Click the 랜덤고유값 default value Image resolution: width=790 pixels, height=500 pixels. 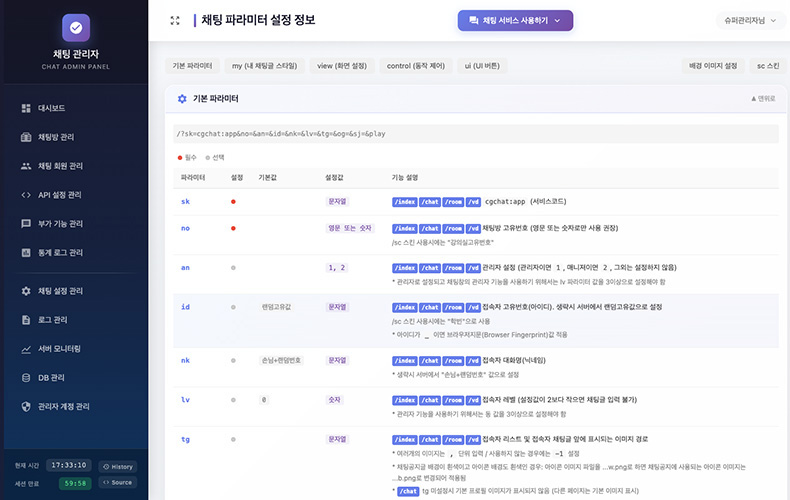click(x=276, y=307)
